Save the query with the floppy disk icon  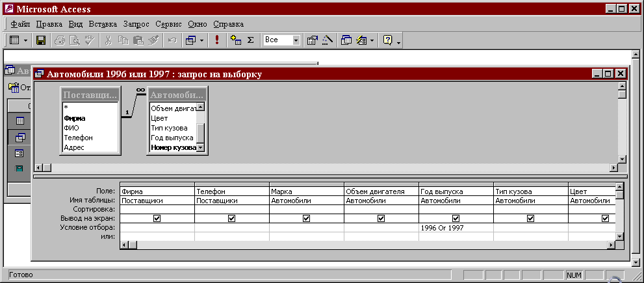coord(41,40)
